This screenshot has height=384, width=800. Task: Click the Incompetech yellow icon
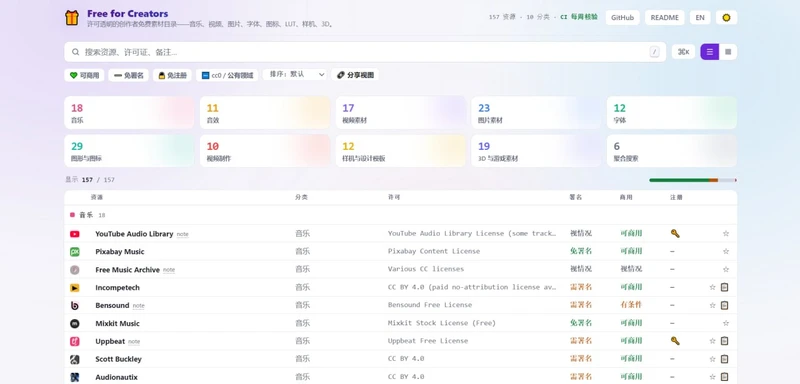[x=74, y=288]
